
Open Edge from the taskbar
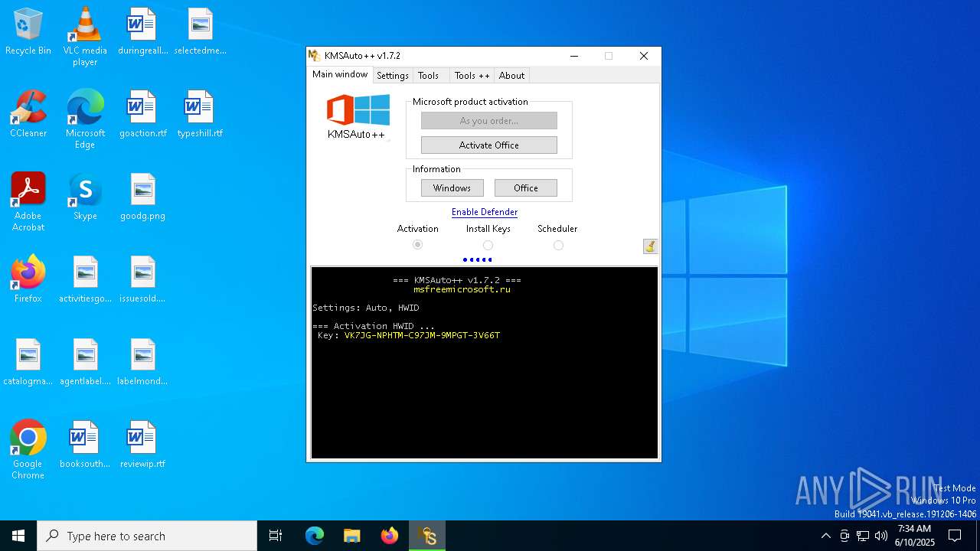coord(315,536)
